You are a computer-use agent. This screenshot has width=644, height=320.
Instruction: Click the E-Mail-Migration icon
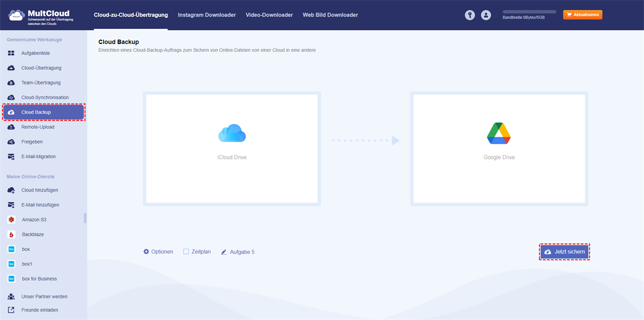[11, 157]
